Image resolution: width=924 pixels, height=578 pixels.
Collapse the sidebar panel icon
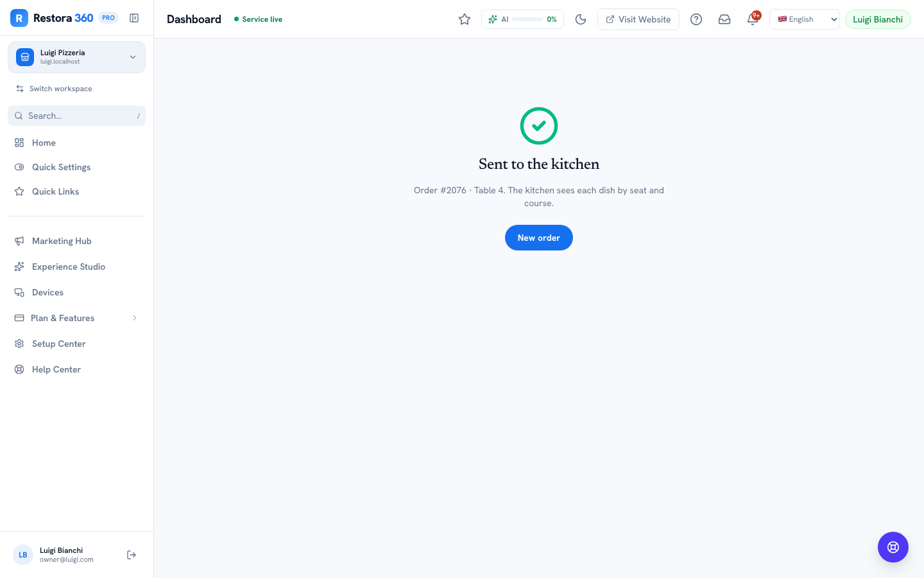pos(134,18)
